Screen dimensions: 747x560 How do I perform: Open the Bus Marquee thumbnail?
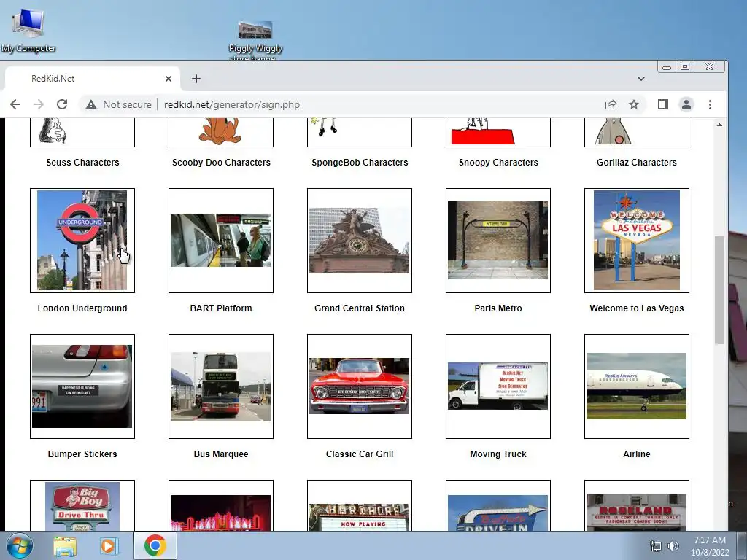pyautogui.click(x=221, y=386)
